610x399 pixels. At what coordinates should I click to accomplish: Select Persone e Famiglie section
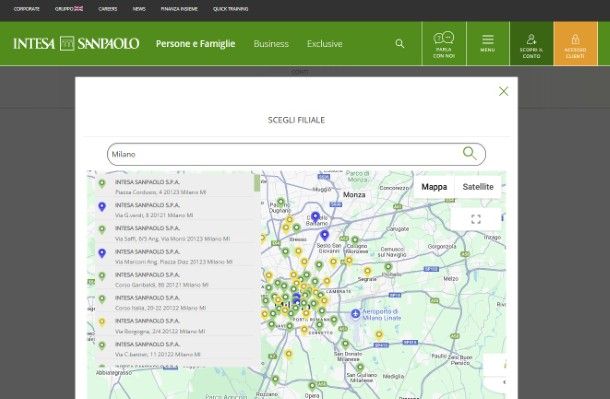[x=195, y=44]
